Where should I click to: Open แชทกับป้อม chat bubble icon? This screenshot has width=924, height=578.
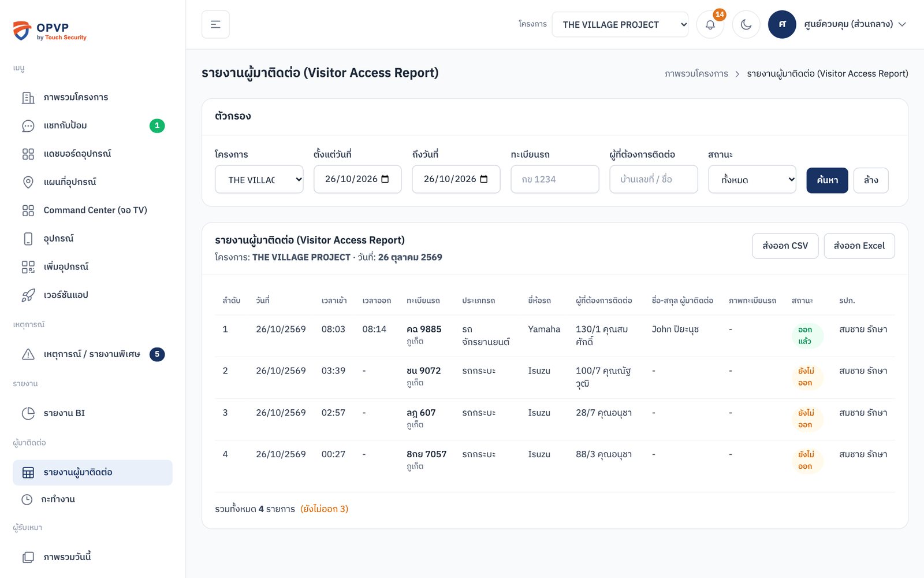point(28,125)
